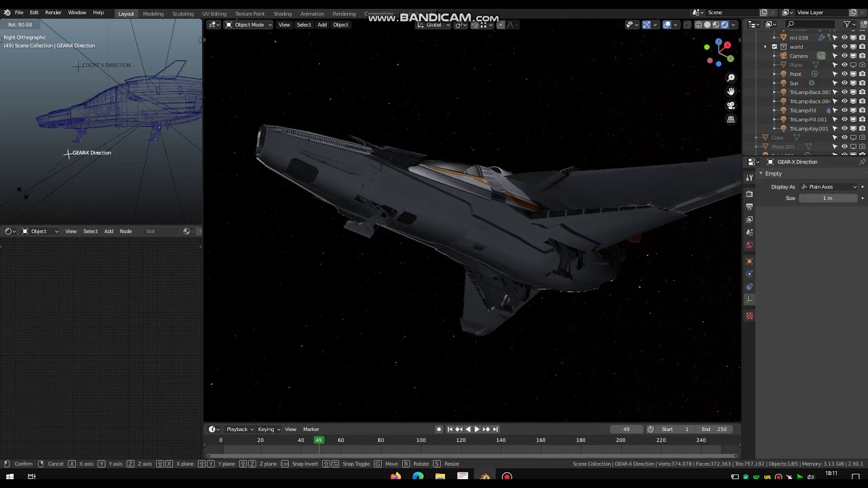Click the Blender logo menu icon
Viewport: 868px width, 488px height.
click(x=7, y=13)
